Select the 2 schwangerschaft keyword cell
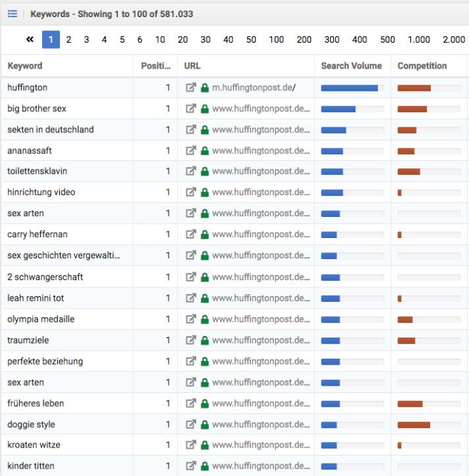This screenshot has width=469, height=476. pyautogui.click(x=45, y=277)
